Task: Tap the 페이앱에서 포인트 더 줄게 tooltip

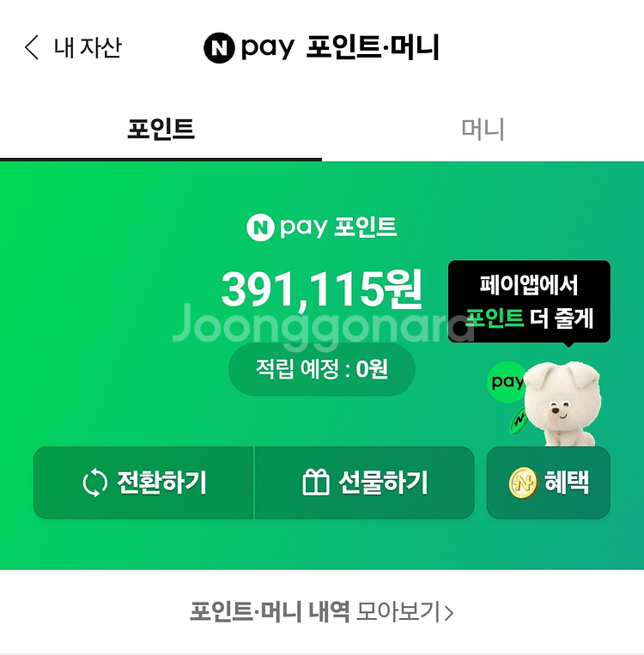Action: click(x=529, y=302)
